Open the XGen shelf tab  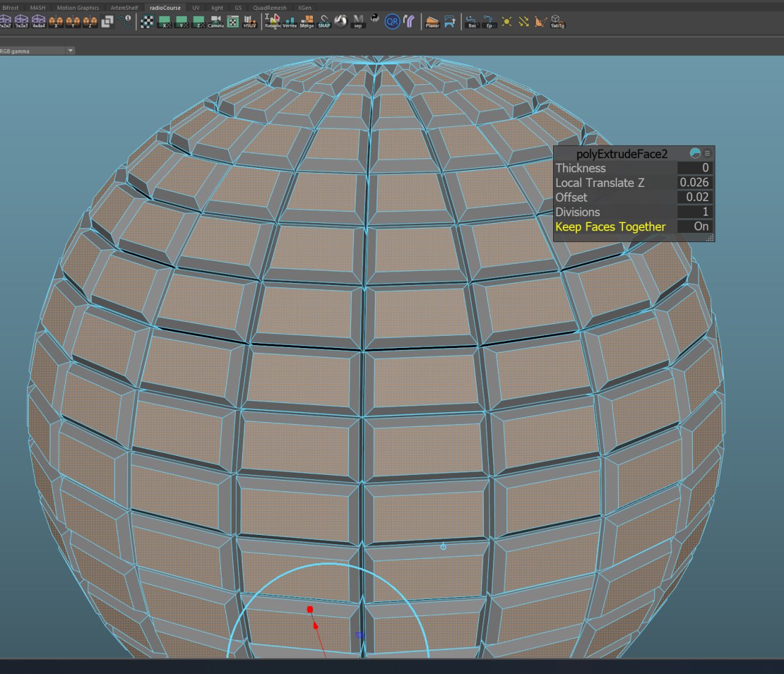pyautogui.click(x=305, y=8)
